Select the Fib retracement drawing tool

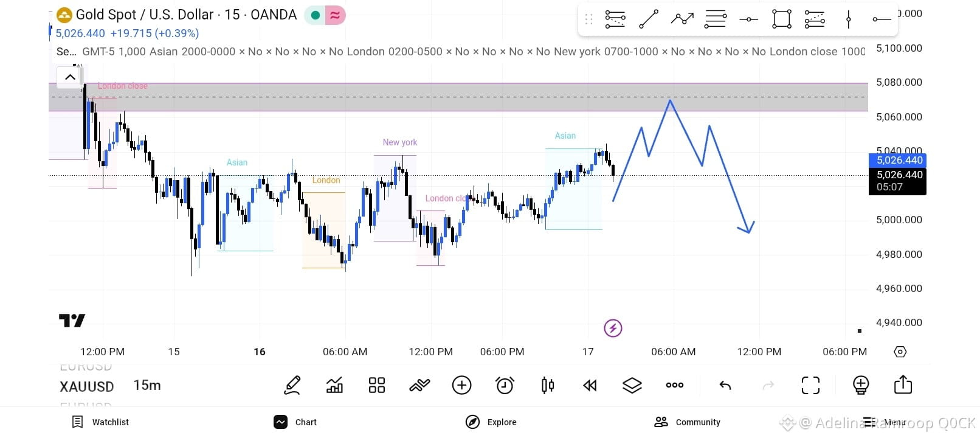[x=615, y=19]
